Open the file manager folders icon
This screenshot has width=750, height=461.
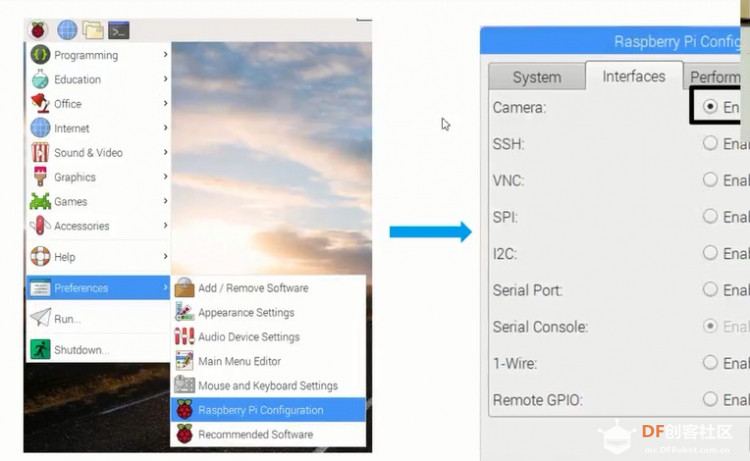pyautogui.click(x=93, y=30)
